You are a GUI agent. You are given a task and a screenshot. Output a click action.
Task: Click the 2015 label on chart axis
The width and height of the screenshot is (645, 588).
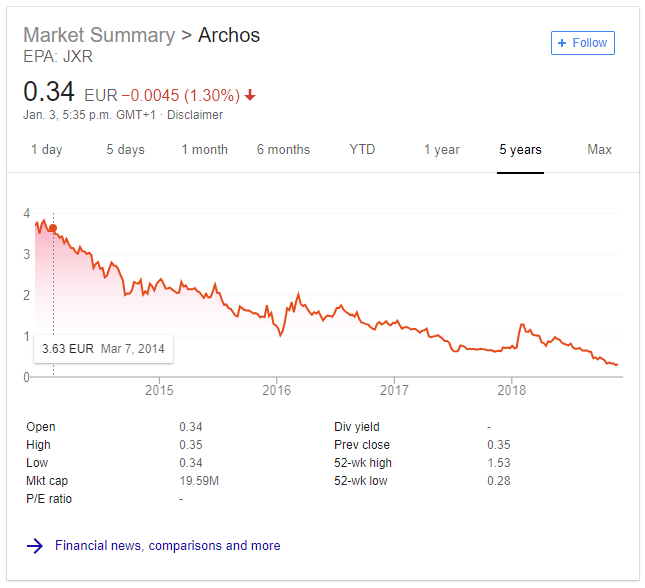pyautogui.click(x=159, y=390)
